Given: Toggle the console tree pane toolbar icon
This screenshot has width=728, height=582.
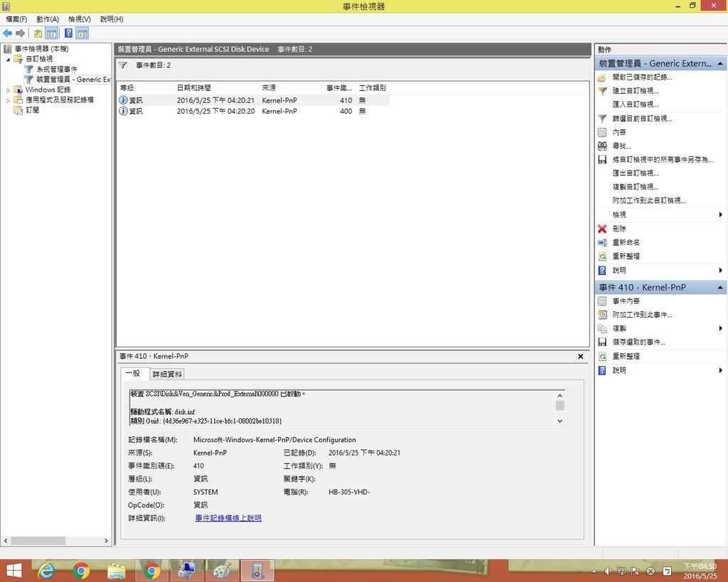Looking at the screenshot, I should click(52, 33).
